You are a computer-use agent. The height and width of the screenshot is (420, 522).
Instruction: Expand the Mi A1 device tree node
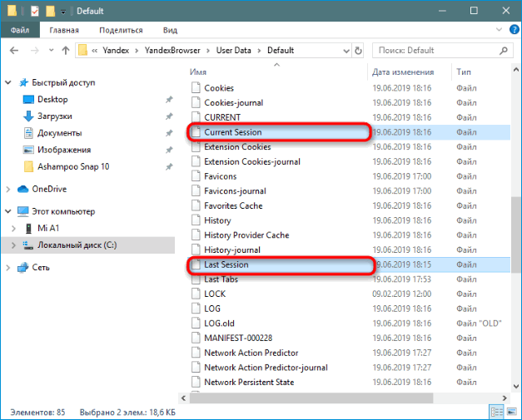tap(12, 227)
